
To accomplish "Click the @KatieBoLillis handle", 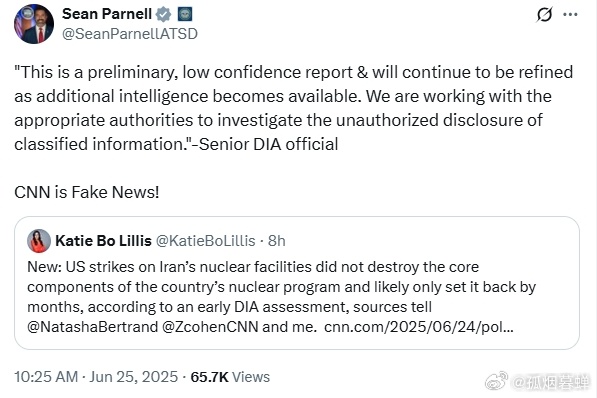I will (x=206, y=241).
